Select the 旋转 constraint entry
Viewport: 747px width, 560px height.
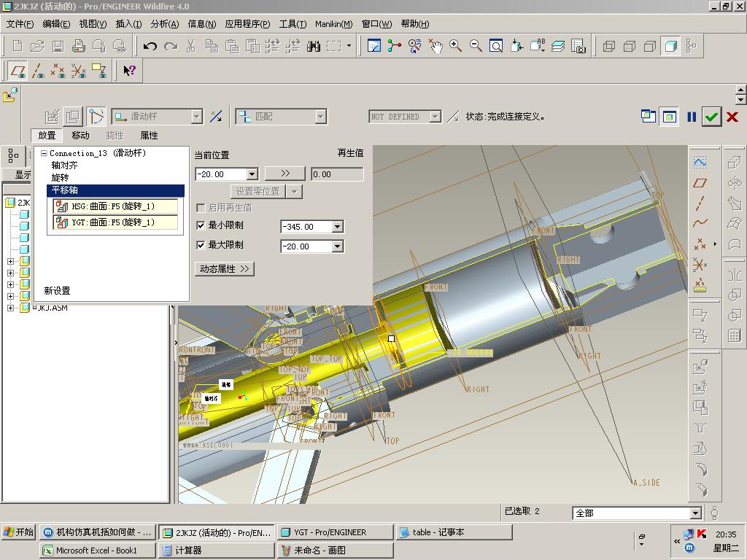(x=60, y=178)
